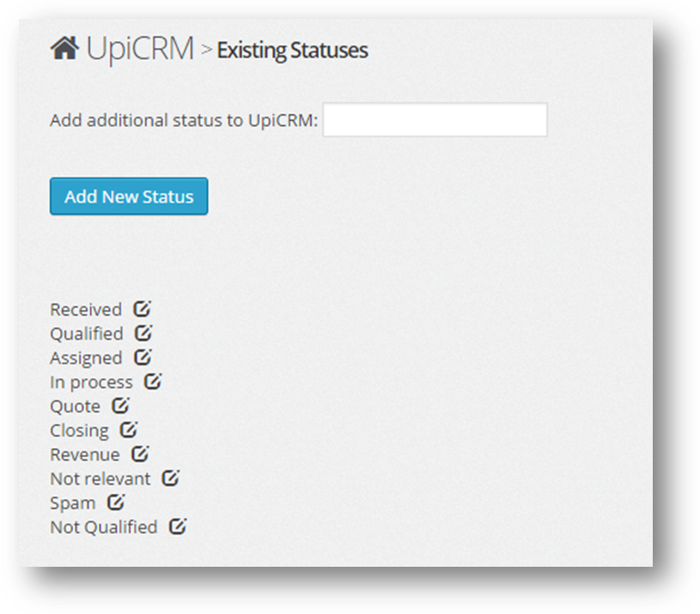Edit the Closing status
The image size is (700, 614).
point(129,429)
